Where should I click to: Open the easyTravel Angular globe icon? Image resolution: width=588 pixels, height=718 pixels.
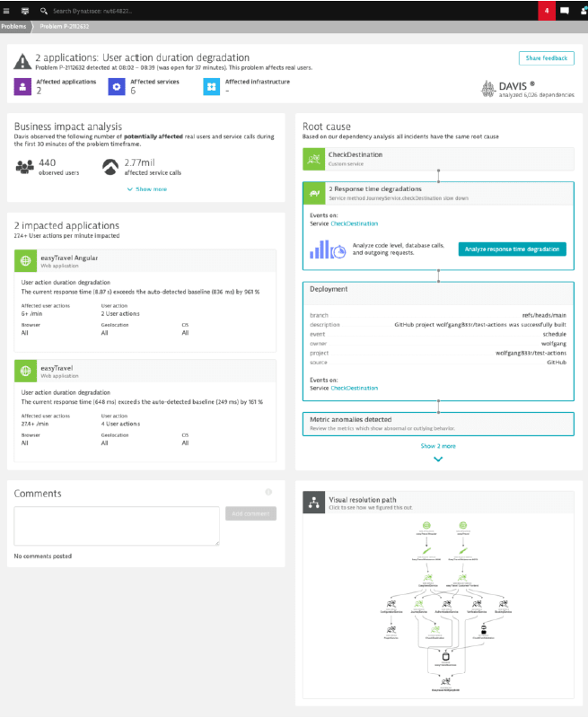click(x=26, y=260)
